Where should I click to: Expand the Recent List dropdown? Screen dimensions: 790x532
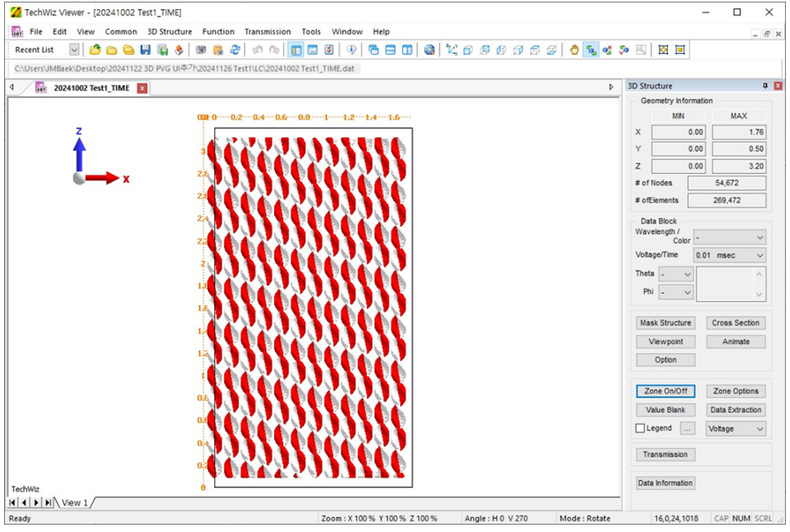74,50
